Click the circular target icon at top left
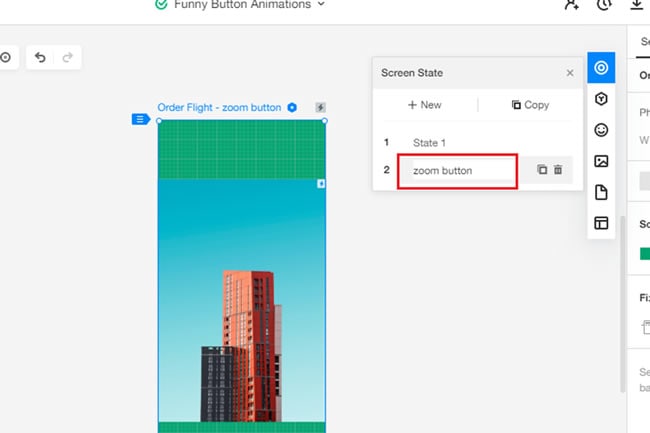 coord(5,57)
